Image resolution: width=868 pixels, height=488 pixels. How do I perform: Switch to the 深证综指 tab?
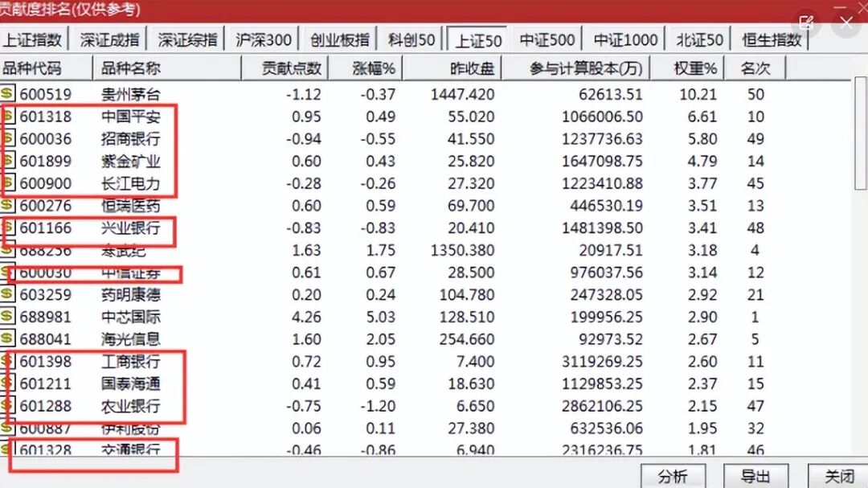[187, 40]
